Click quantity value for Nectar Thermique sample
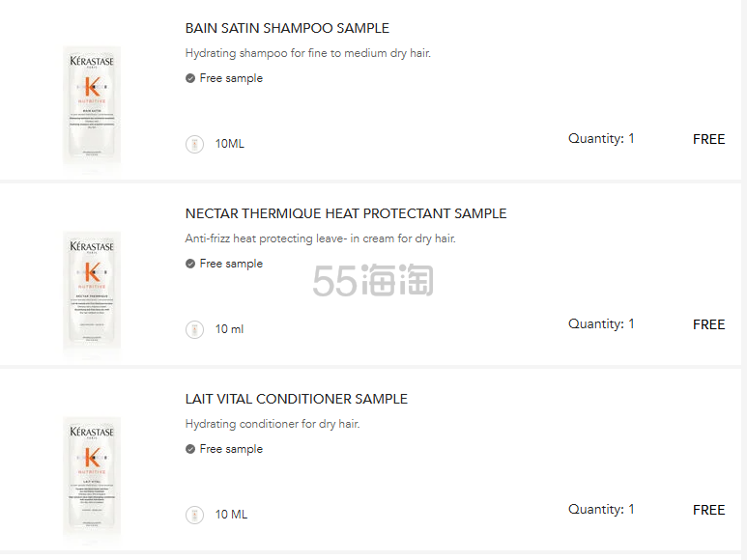The image size is (747, 560). point(631,324)
